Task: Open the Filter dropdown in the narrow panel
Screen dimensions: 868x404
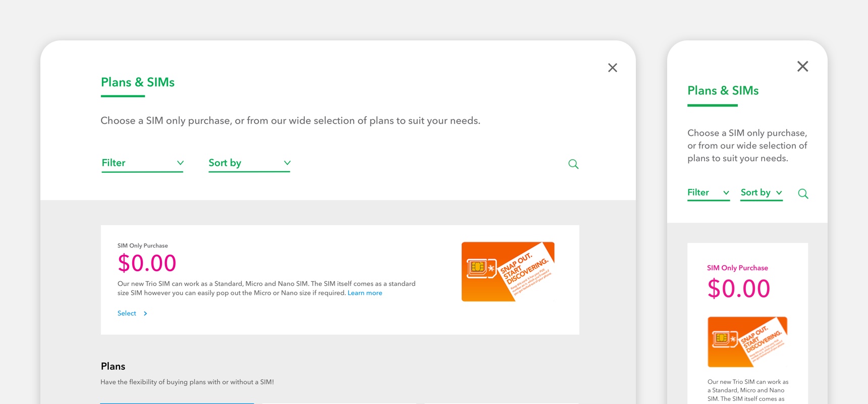Action: click(708, 193)
